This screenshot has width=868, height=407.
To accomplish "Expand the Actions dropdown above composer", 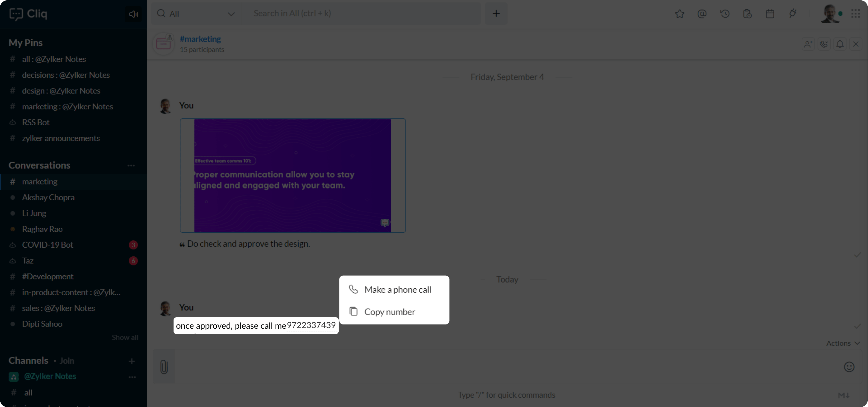I will (843, 343).
